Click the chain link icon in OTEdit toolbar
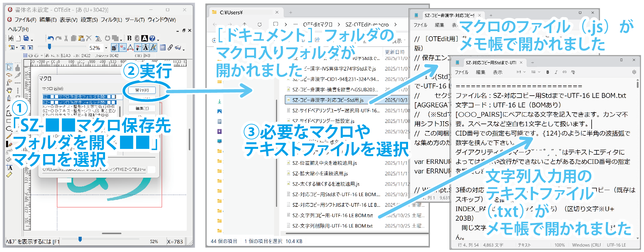The image size is (644, 252). (170, 48)
